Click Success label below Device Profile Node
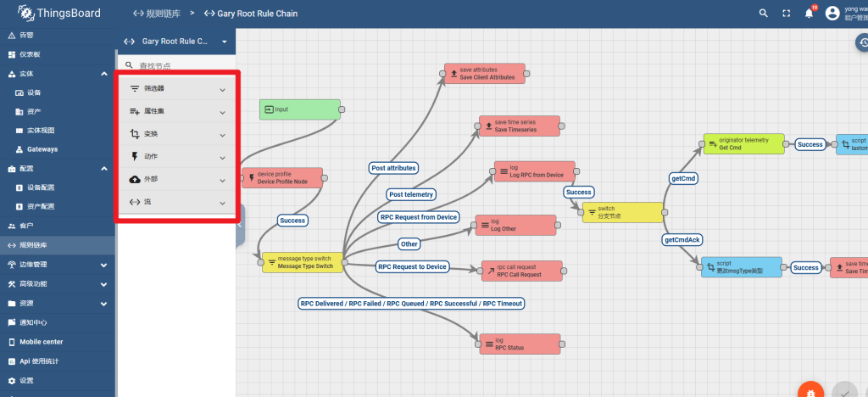868x397 pixels. pyautogui.click(x=292, y=220)
